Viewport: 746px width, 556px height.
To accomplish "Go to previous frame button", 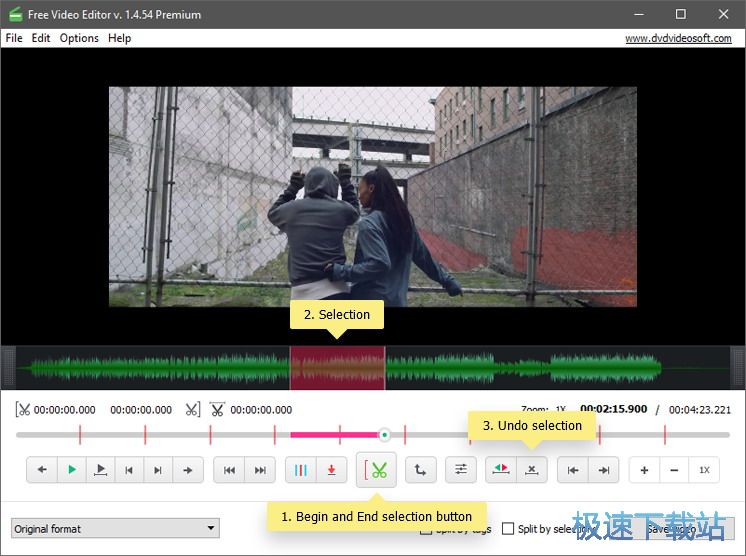I will [x=128, y=470].
